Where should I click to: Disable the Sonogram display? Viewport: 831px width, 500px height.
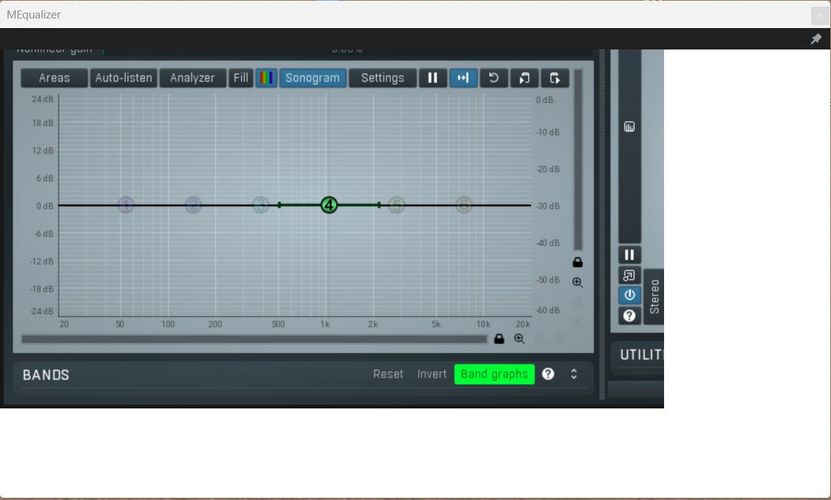tap(313, 78)
